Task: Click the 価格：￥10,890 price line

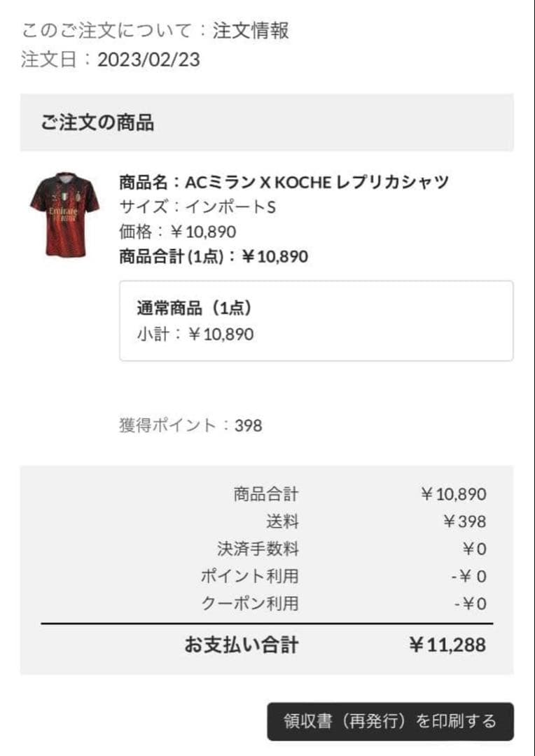Action: [178, 232]
